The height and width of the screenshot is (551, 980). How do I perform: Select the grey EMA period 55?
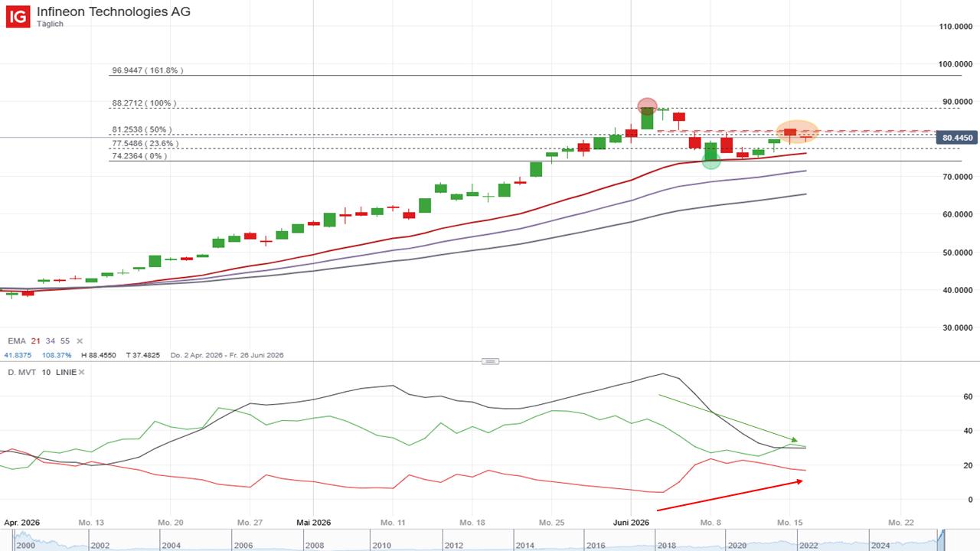tap(65, 341)
